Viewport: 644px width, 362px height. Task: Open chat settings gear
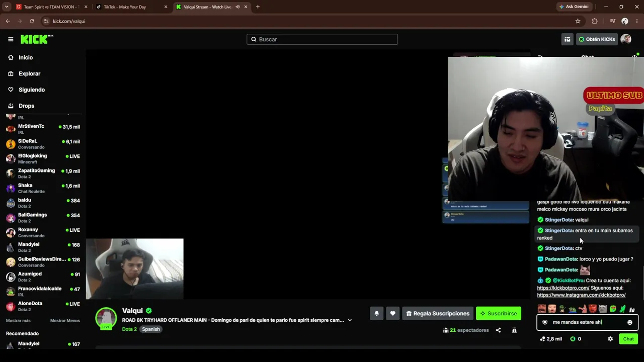pyautogui.click(x=610, y=339)
